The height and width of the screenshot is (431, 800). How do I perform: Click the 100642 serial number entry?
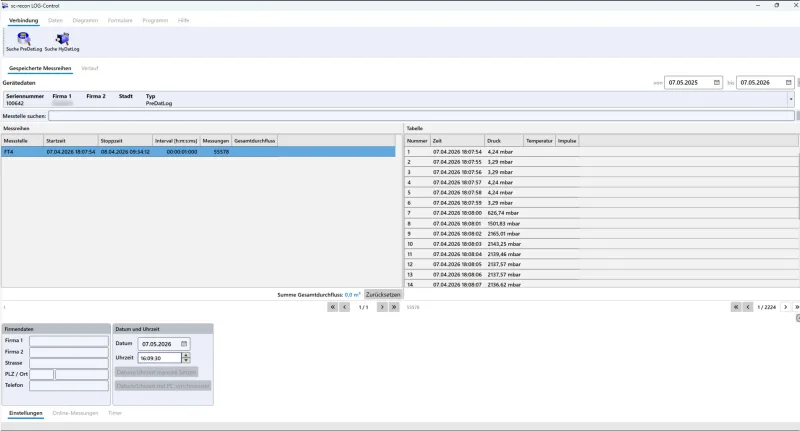[x=15, y=104]
